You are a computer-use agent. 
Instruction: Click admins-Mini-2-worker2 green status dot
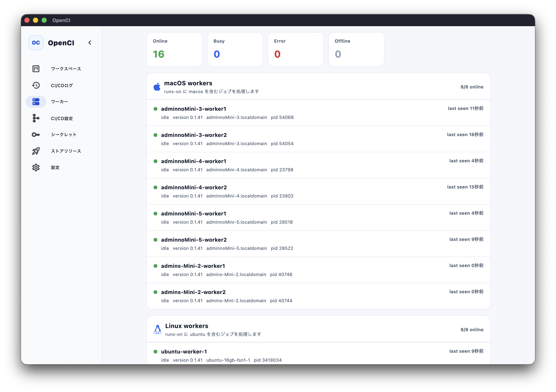click(x=155, y=292)
